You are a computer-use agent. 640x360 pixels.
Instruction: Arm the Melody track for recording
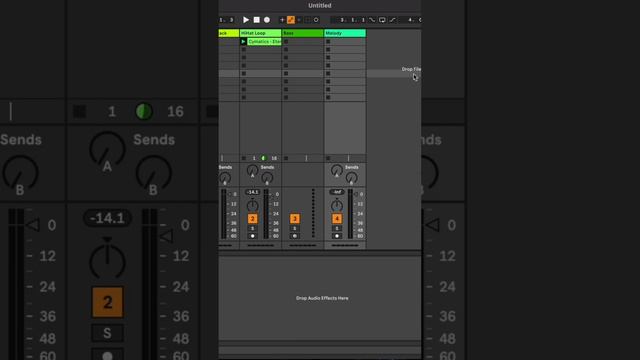[x=337, y=236]
